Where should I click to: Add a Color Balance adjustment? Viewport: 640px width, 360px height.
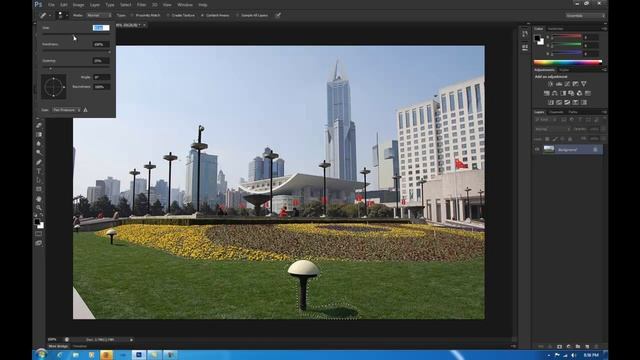click(x=555, y=93)
